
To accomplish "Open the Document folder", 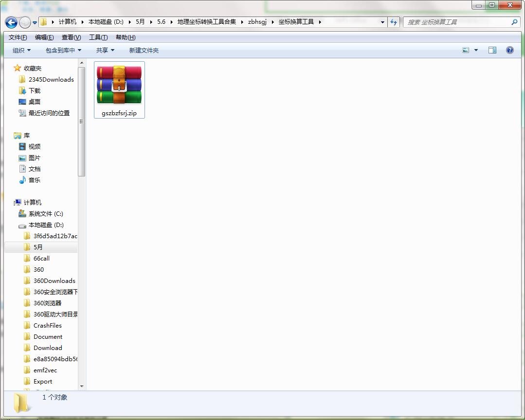I will click(43, 337).
